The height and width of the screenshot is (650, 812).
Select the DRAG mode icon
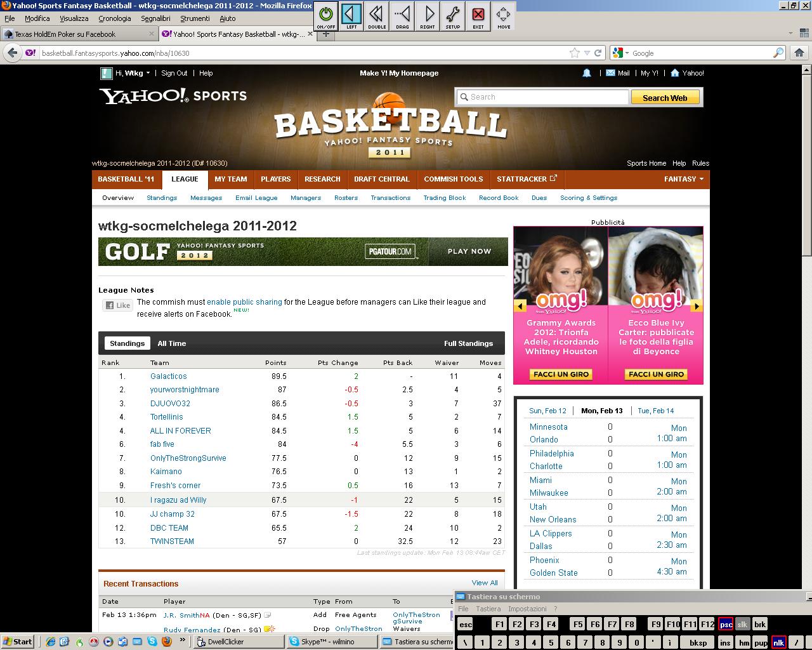pos(402,14)
